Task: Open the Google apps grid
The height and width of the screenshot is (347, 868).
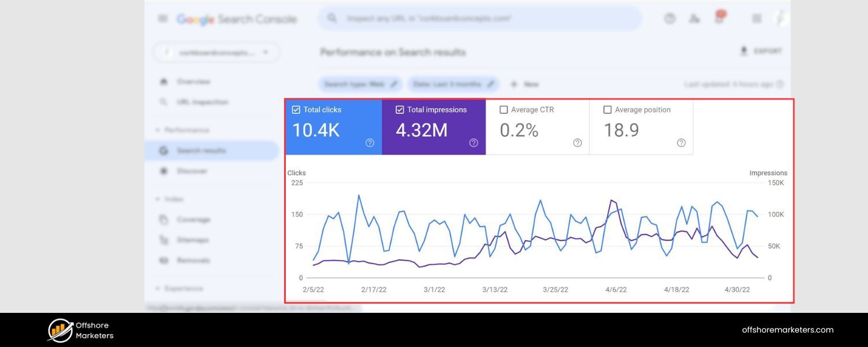Action: pyautogui.click(x=756, y=18)
